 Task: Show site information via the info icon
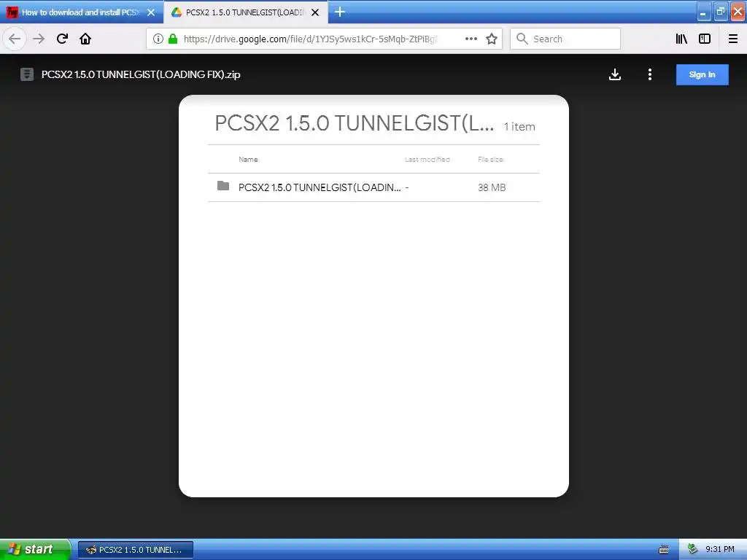point(158,39)
